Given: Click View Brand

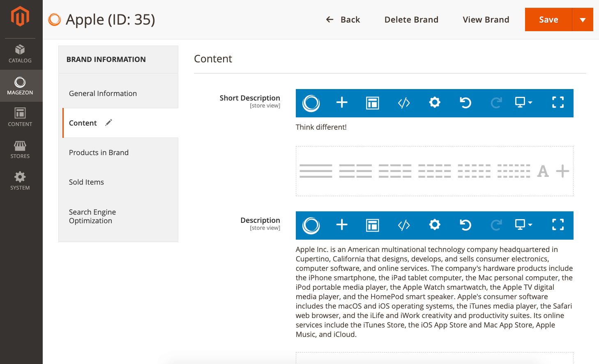Looking at the screenshot, I should (x=486, y=20).
